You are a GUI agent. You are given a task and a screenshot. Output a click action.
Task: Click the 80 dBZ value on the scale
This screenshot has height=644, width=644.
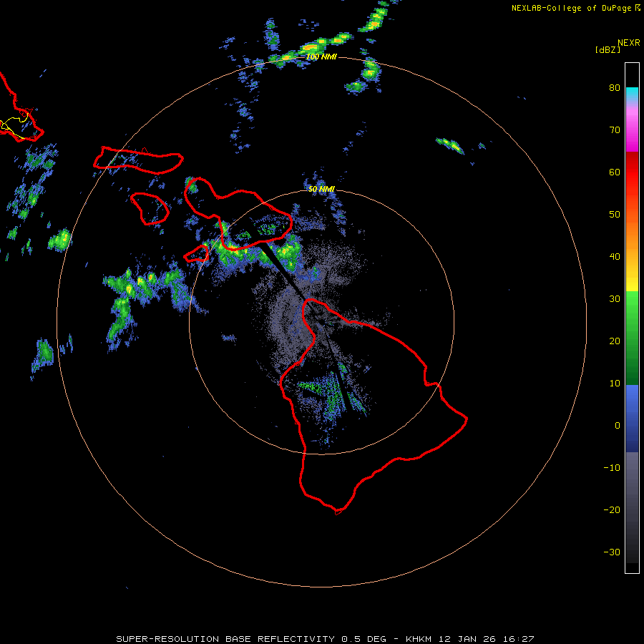coord(615,88)
